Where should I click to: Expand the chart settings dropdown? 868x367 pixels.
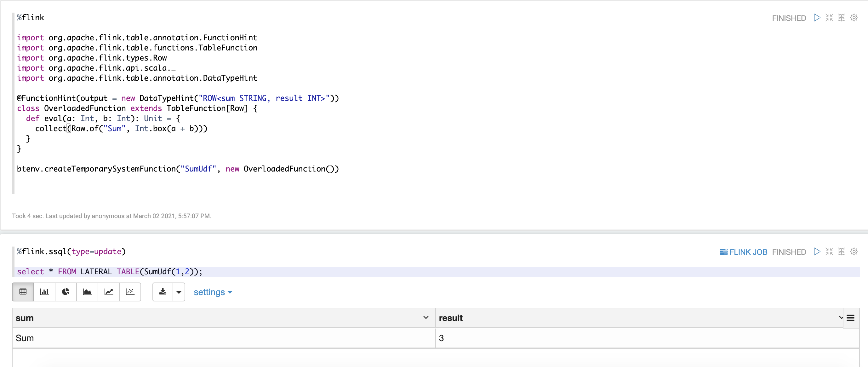click(x=213, y=292)
